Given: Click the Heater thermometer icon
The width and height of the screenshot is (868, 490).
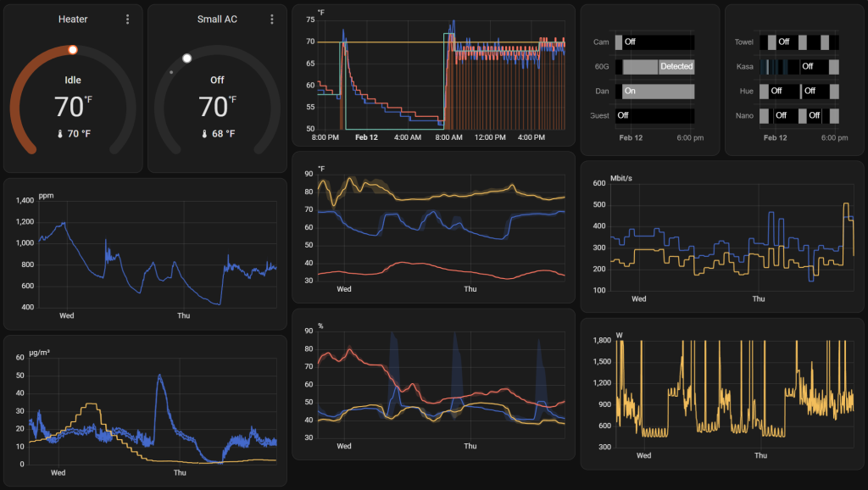Looking at the screenshot, I should pos(60,134).
